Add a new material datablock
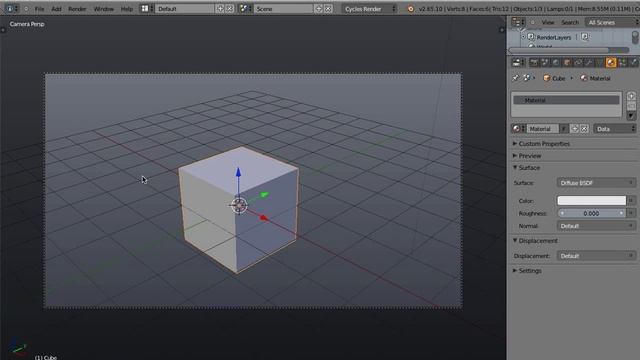 click(x=574, y=129)
